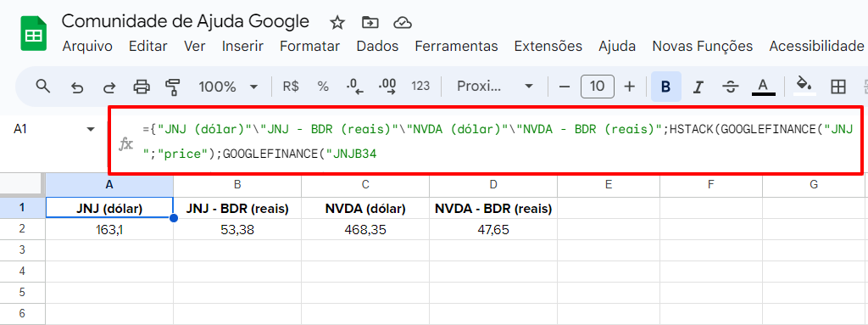Star the Comunidade de Ajuda Google document
The height and width of the screenshot is (325, 868).
(337, 23)
